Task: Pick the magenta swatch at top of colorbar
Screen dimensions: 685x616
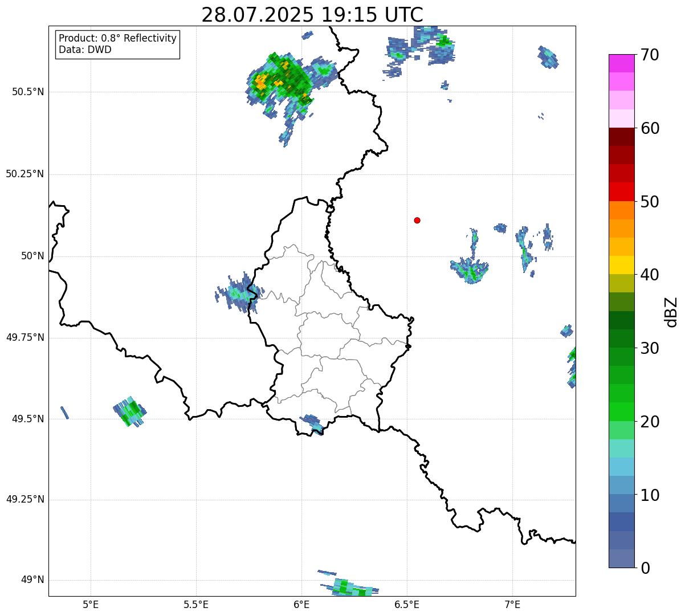Action: pos(622,63)
